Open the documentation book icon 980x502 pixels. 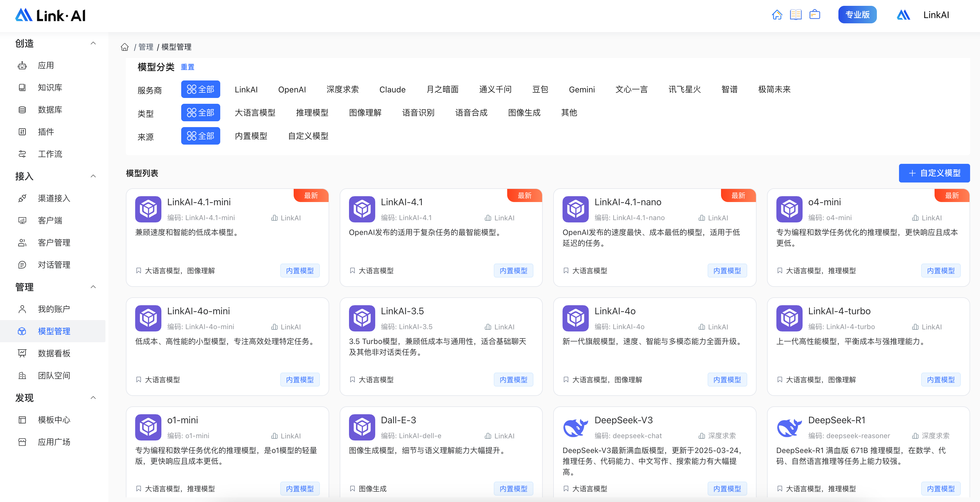pos(796,15)
